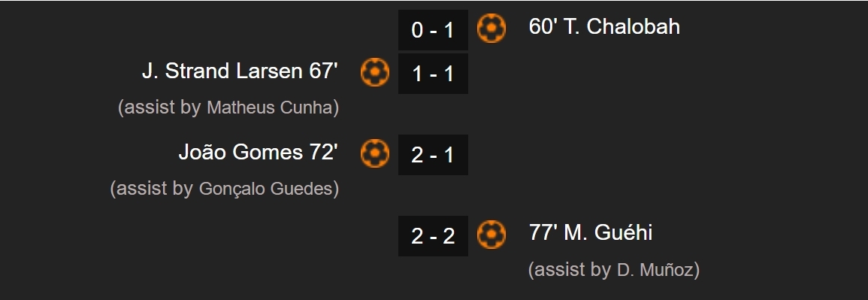Viewport: 868px width, 300px height.
Task: Click goal ball icon next to João Gomes
Action: 375,153
